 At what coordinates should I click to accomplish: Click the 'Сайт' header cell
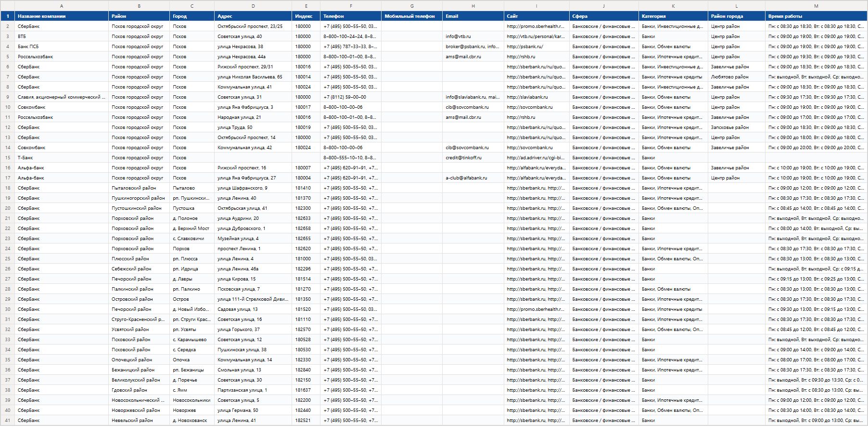point(536,16)
